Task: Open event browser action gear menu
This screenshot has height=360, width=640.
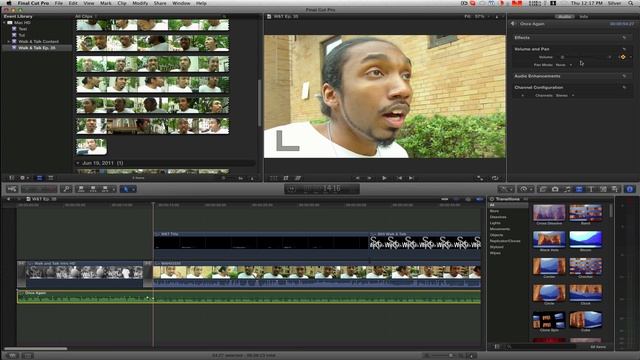Action: (x=24, y=178)
